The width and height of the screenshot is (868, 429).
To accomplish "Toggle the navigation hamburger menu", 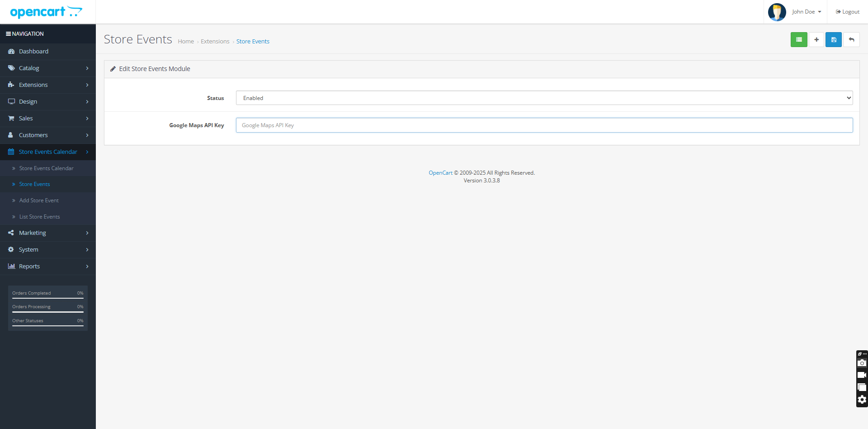I will [x=8, y=34].
